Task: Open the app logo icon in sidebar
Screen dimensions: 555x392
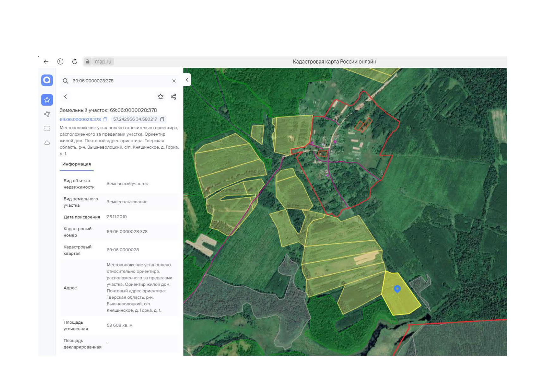Action: pos(47,80)
